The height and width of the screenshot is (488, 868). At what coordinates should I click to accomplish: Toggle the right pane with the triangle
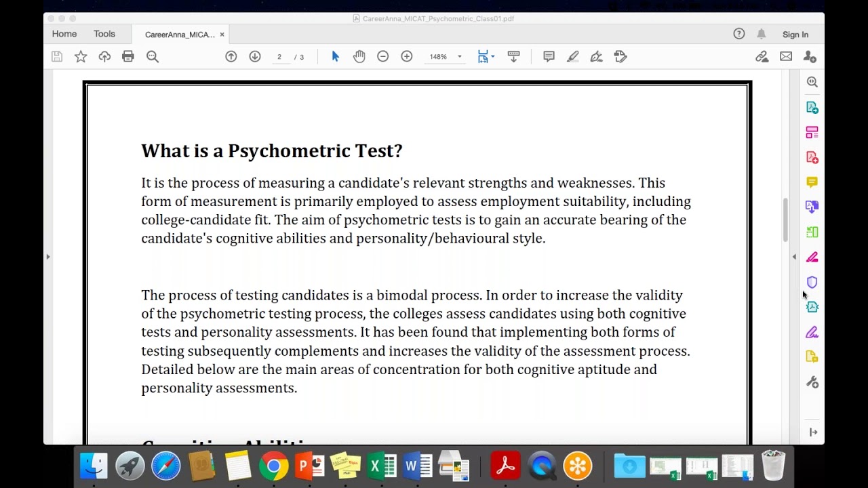794,257
